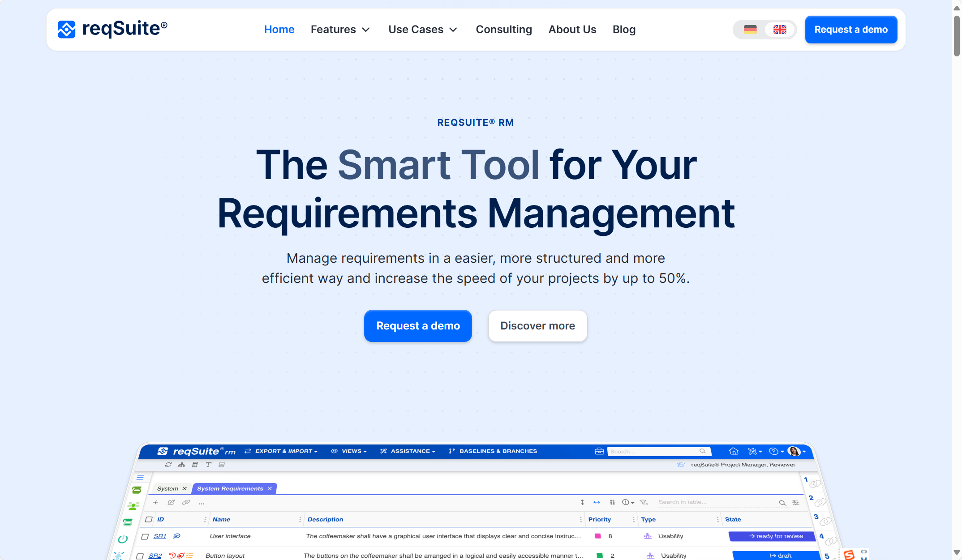Click the pencil edit icon above the table
The height and width of the screenshot is (560, 962).
pos(171,502)
